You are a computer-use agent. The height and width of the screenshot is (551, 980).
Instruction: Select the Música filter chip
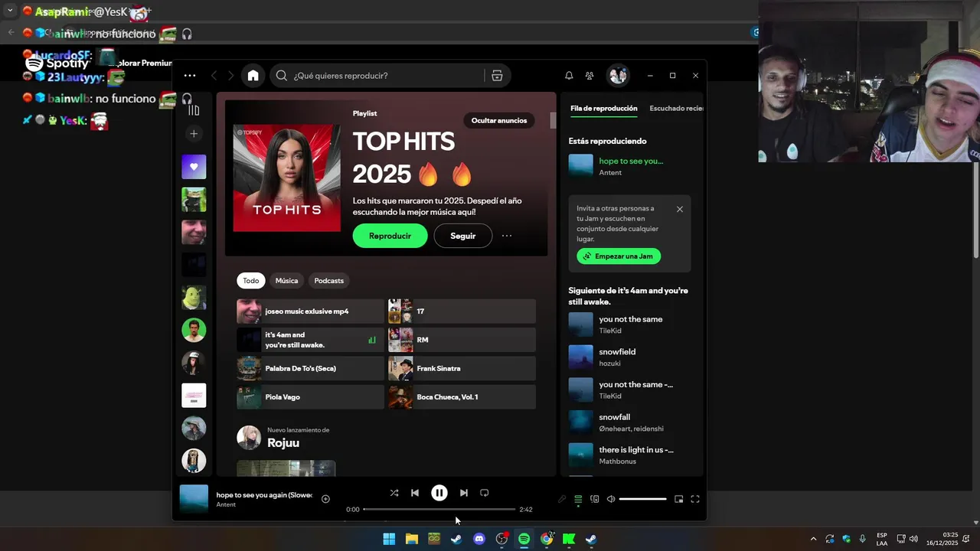click(x=286, y=281)
